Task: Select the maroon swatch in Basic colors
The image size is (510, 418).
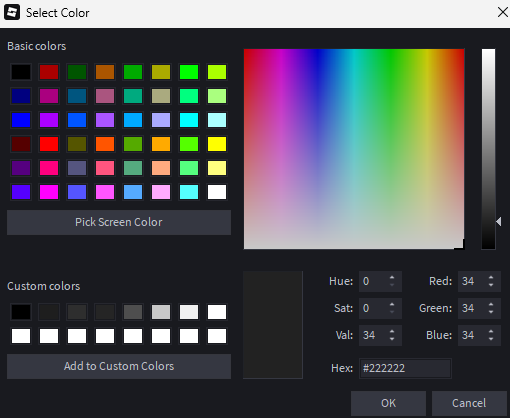Action: point(21,144)
